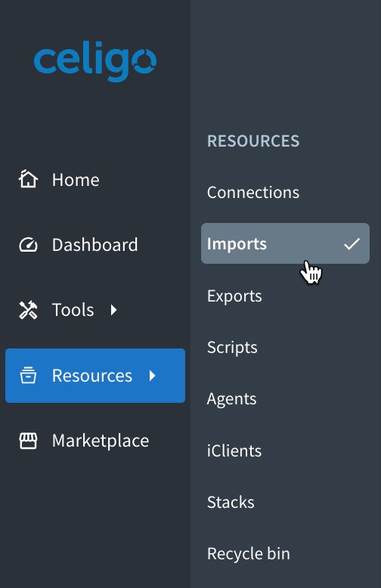Open the Recycle bin
This screenshot has width=381, height=588.
pyautogui.click(x=249, y=553)
